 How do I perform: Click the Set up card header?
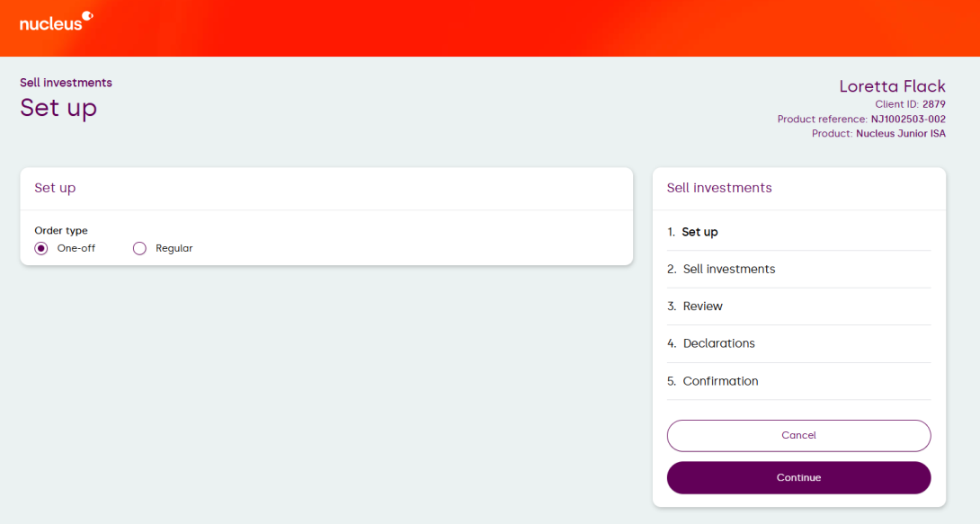tap(55, 188)
